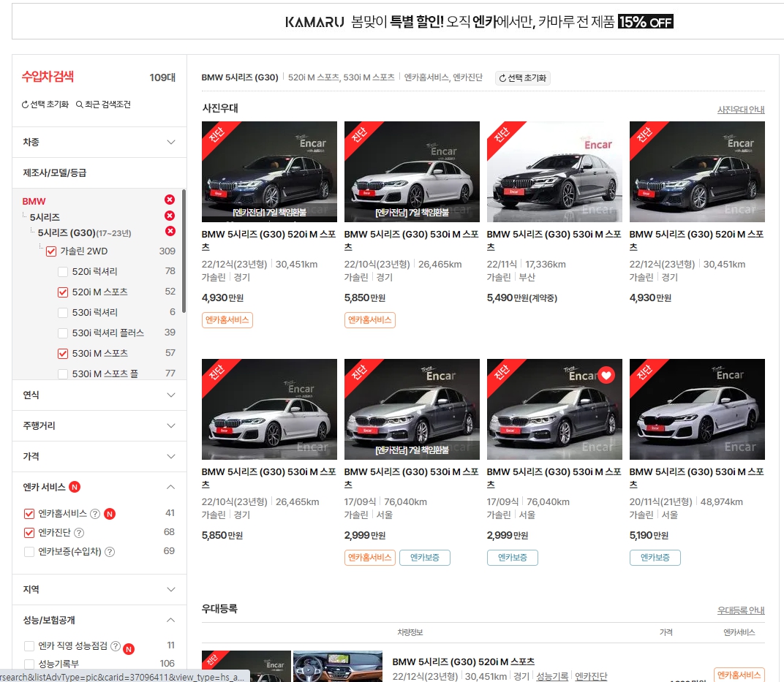Open the 우대등록 안내 link
Viewport: 784px width, 682px height.
[x=741, y=610]
